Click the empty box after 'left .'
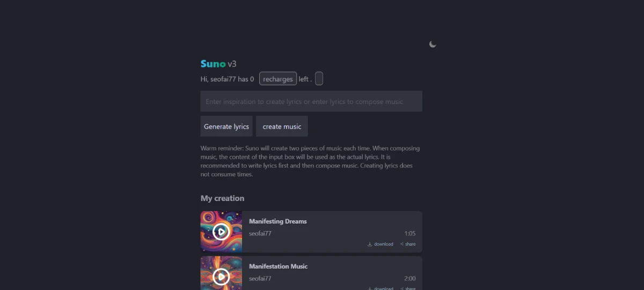644x290 pixels. click(319, 79)
